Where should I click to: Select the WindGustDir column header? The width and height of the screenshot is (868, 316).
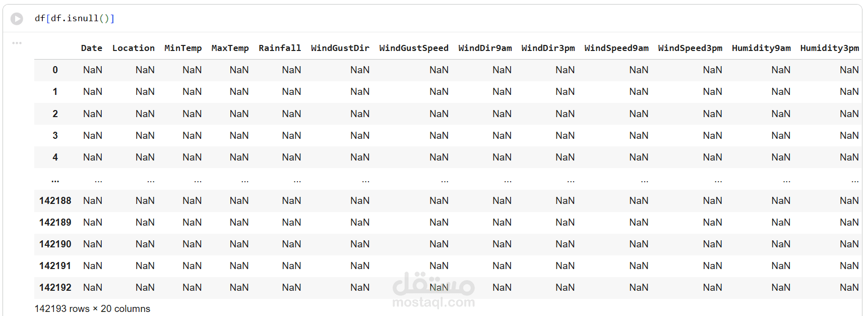[x=340, y=48]
